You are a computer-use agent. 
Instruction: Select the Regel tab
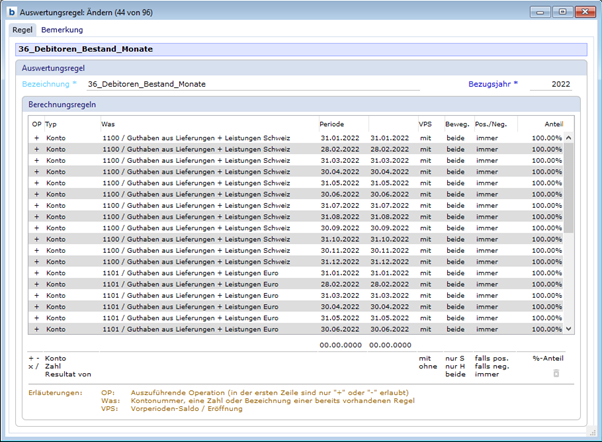point(22,30)
